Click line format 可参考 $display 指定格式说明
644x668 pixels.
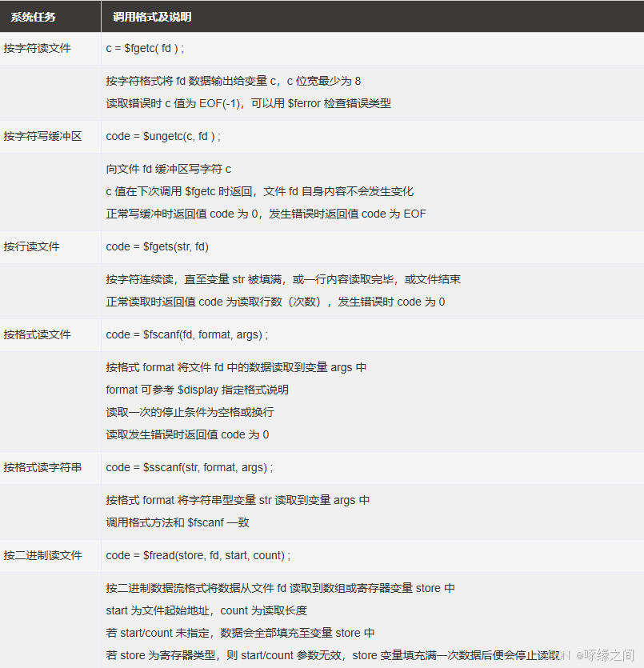[x=198, y=390]
